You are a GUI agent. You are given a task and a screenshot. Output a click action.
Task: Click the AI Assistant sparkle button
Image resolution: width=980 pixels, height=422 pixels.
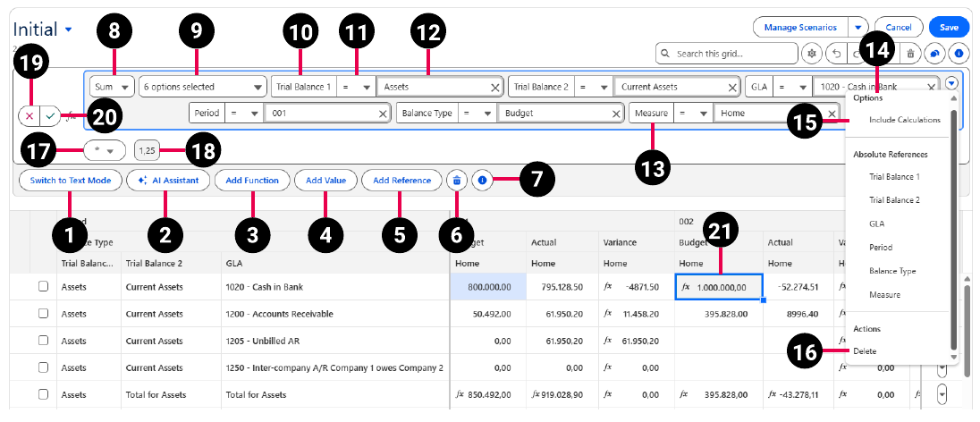[x=168, y=180]
